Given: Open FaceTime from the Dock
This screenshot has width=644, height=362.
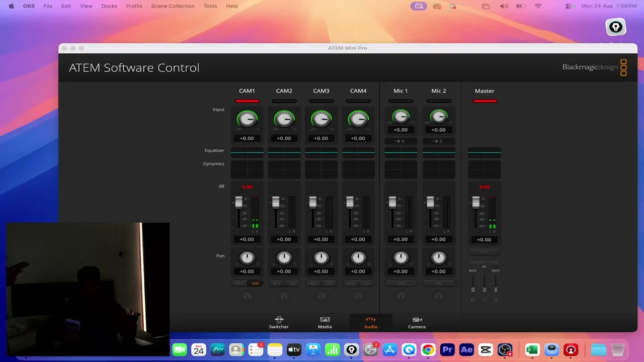Looking at the screenshot, I should [x=180, y=349].
